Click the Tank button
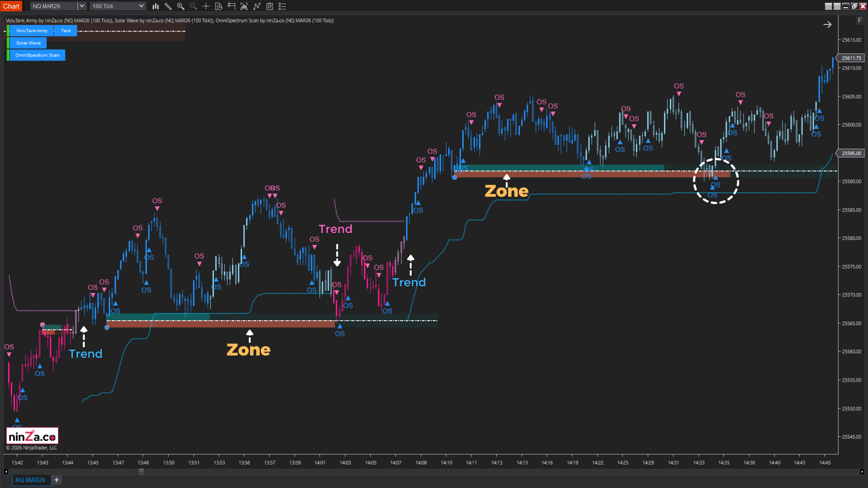This screenshot has width=868, height=488. point(66,31)
